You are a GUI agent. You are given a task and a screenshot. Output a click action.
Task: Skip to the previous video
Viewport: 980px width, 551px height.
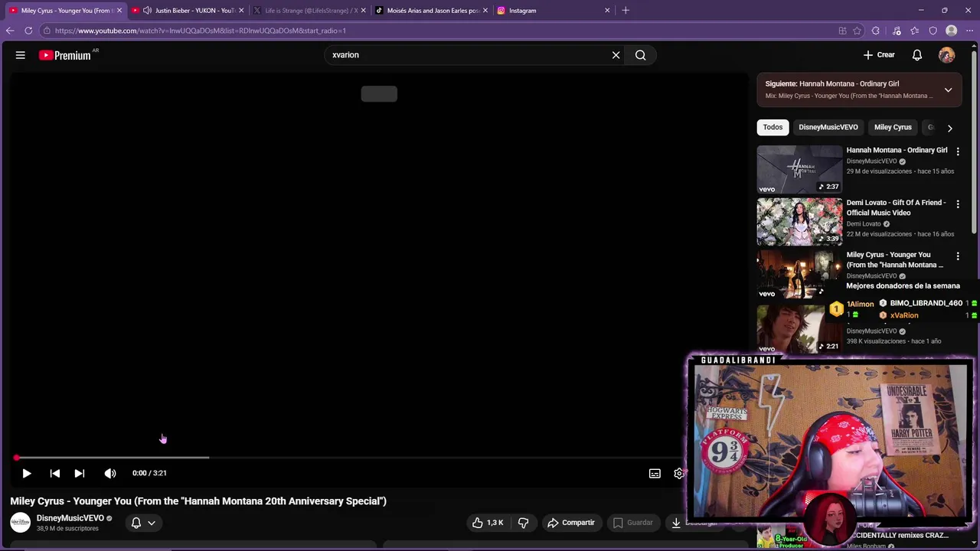(55, 473)
